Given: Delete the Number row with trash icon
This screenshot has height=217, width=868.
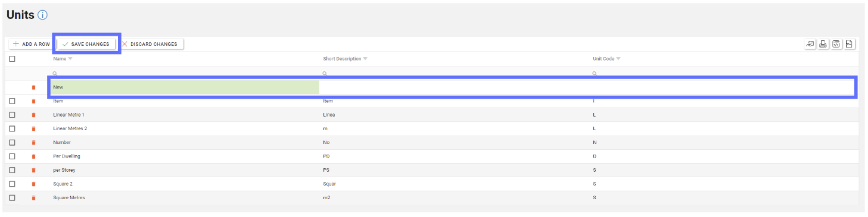Looking at the screenshot, I should tap(33, 143).
